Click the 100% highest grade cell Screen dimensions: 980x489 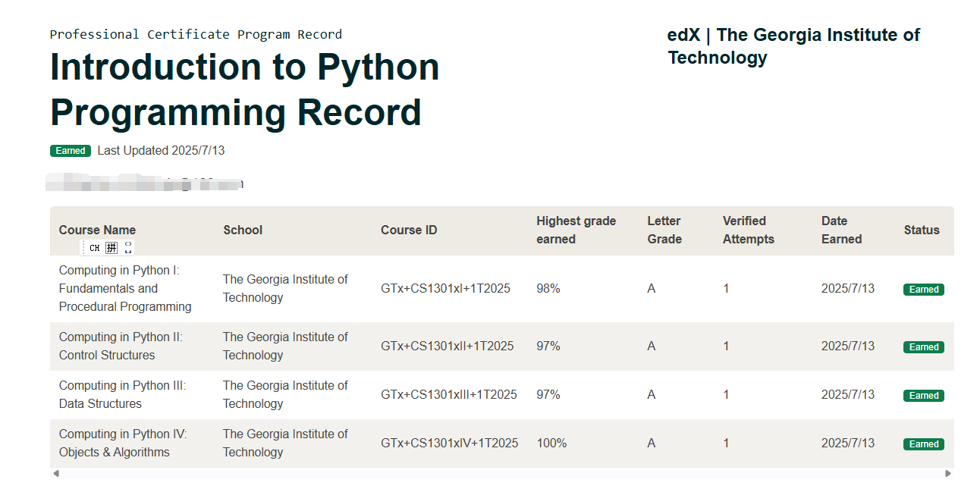[551, 443]
